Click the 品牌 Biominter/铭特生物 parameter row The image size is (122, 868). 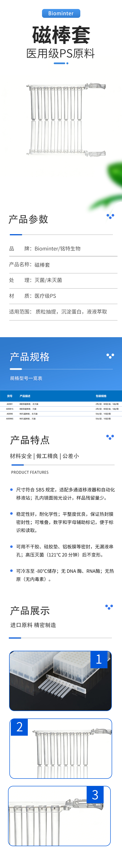(63, 249)
